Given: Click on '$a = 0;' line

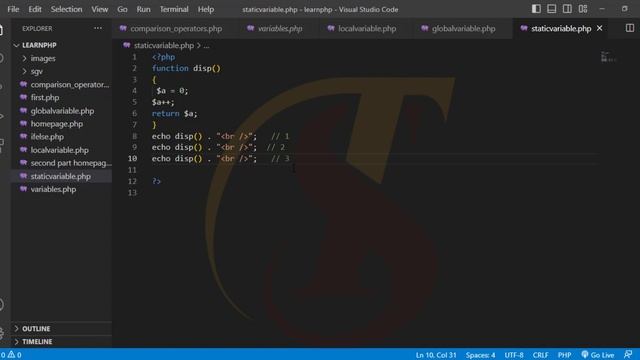Looking at the screenshot, I should 172,91.
